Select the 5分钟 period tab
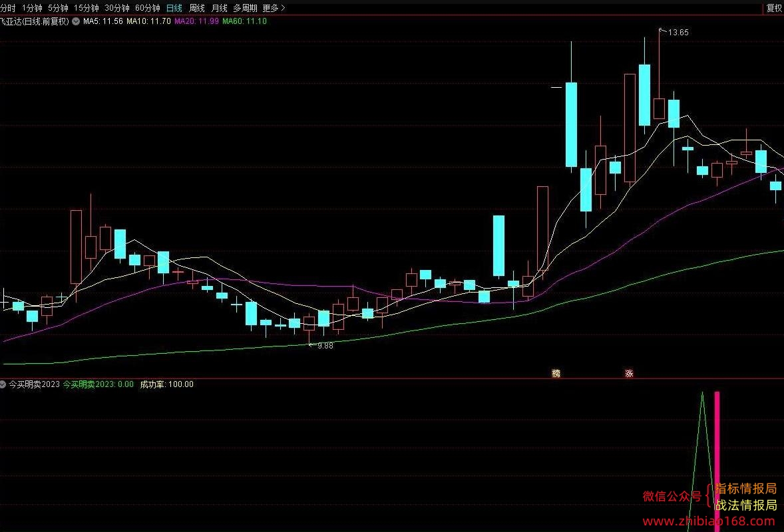Viewport: 784px width, 532px height. pyautogui.click(x=58, y=8)
